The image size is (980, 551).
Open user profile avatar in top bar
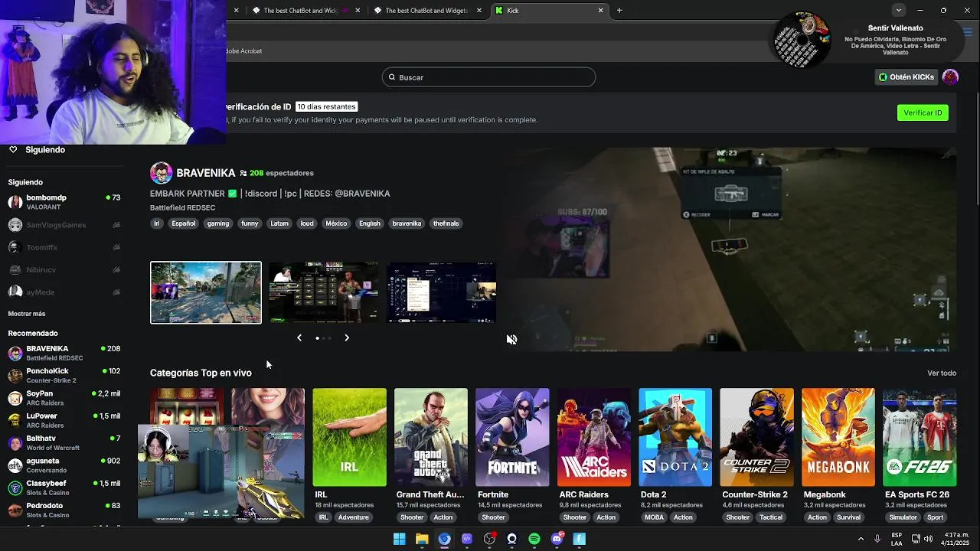coord(950,77)
